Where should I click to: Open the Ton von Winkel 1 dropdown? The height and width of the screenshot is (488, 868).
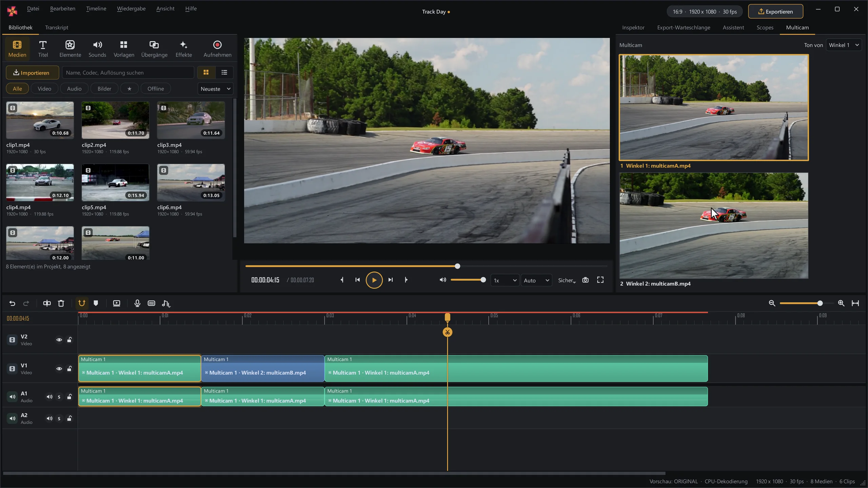tap(844, 45)
